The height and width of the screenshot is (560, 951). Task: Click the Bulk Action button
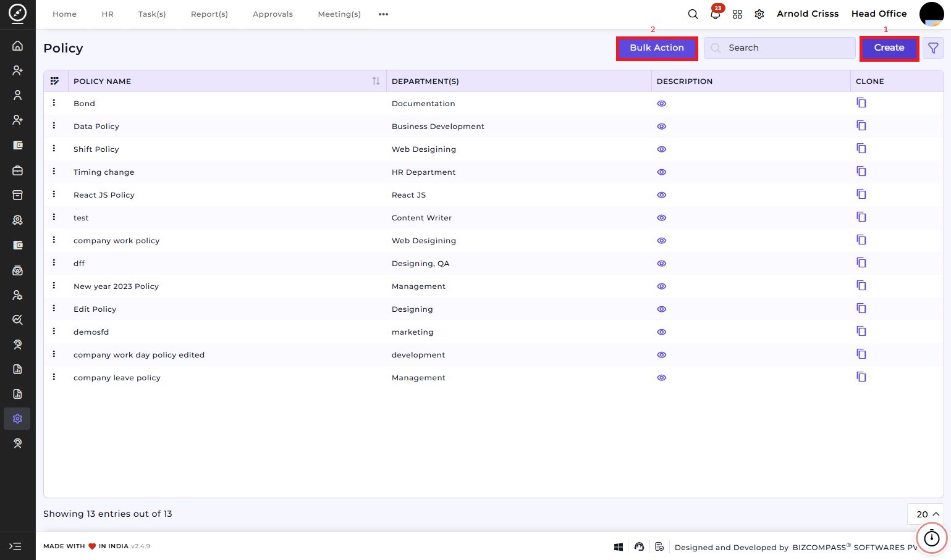pyautogui.click(x=657, y=48)
